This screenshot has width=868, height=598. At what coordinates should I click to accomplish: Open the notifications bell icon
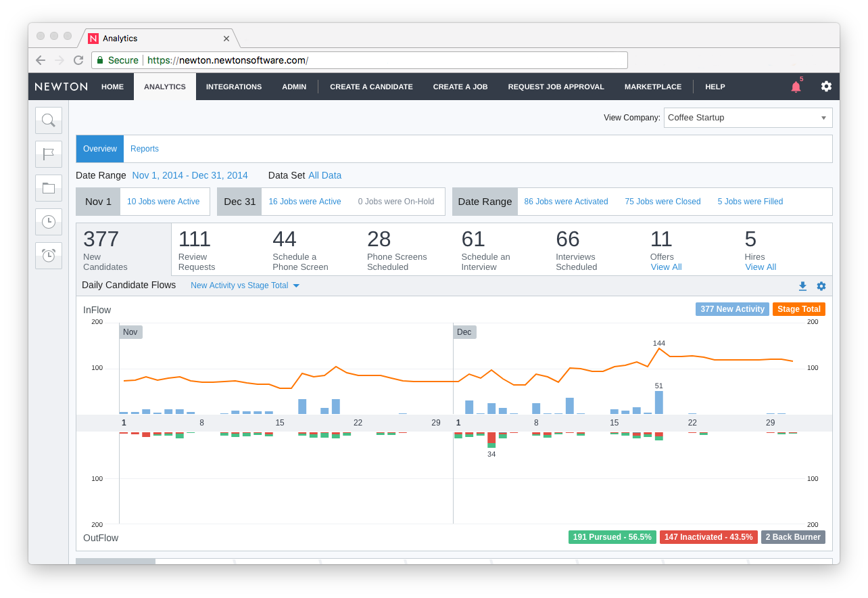[x=796, y=87]
